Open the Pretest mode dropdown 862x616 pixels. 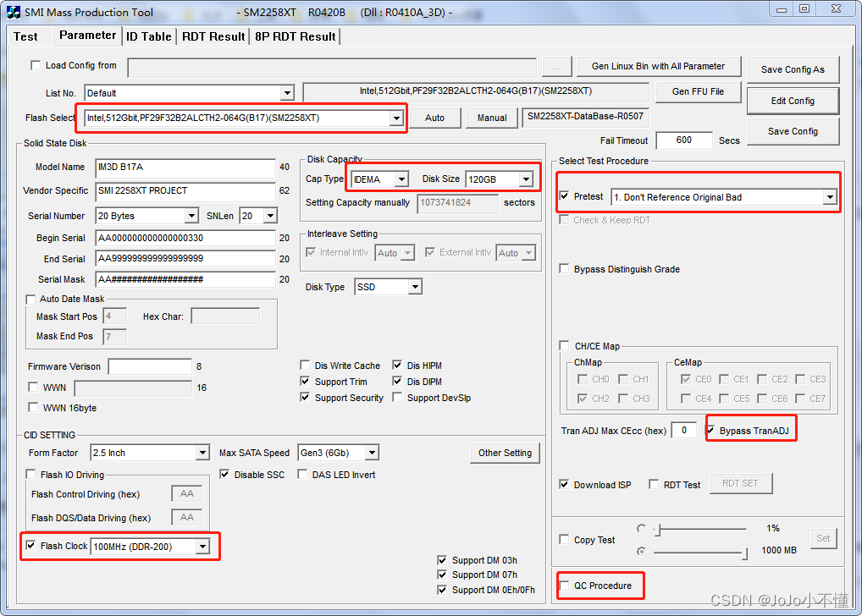pos(830,197)
